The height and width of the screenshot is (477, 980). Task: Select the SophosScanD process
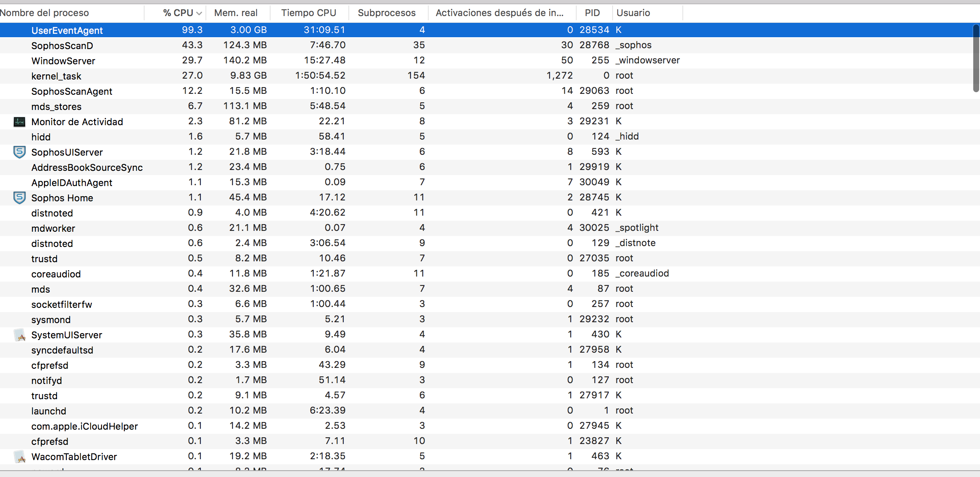tap(62, 46)
